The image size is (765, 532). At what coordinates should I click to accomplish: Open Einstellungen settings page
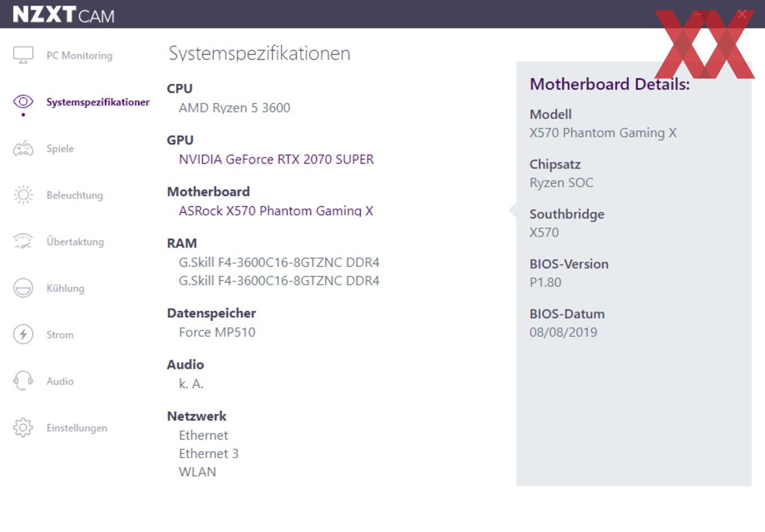pos(76,428)
